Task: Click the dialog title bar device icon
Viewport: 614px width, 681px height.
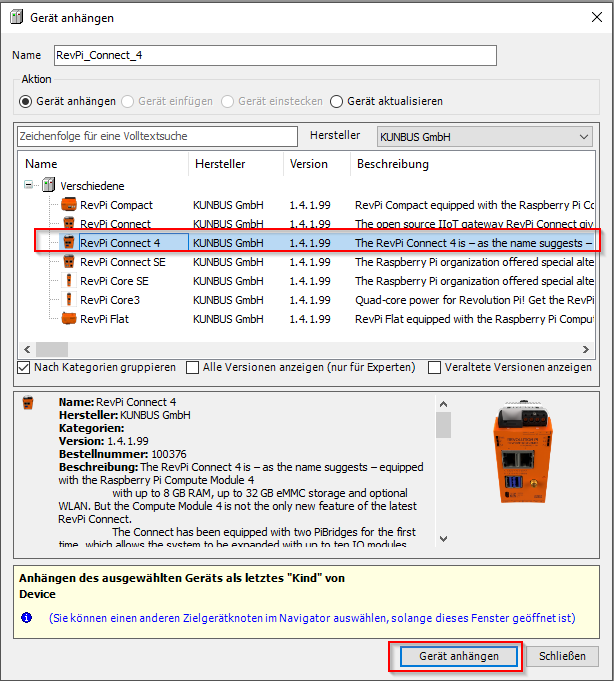Action: coord(17,17)
